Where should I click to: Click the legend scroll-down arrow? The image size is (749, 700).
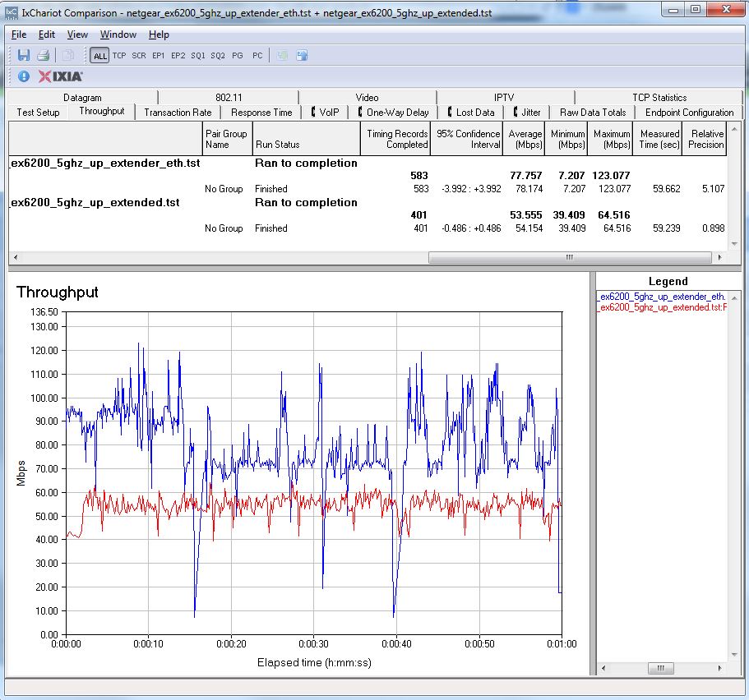(x=734, y=654)
